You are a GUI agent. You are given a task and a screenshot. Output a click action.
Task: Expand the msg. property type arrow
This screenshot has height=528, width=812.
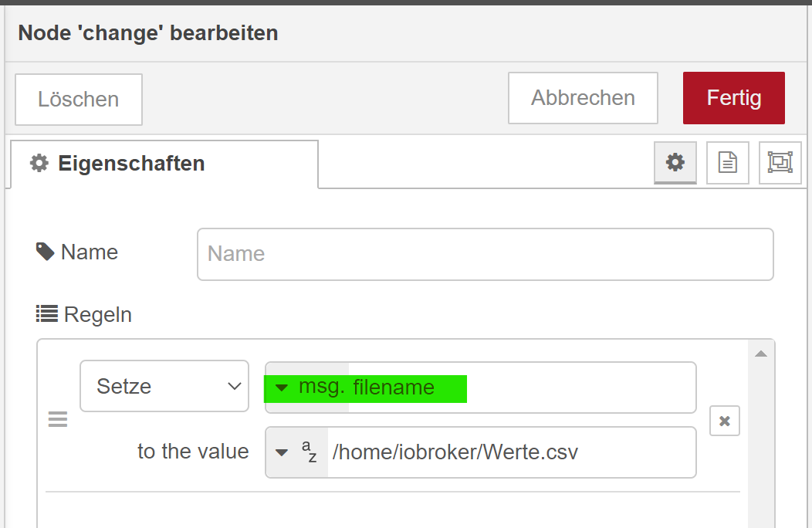282,388
